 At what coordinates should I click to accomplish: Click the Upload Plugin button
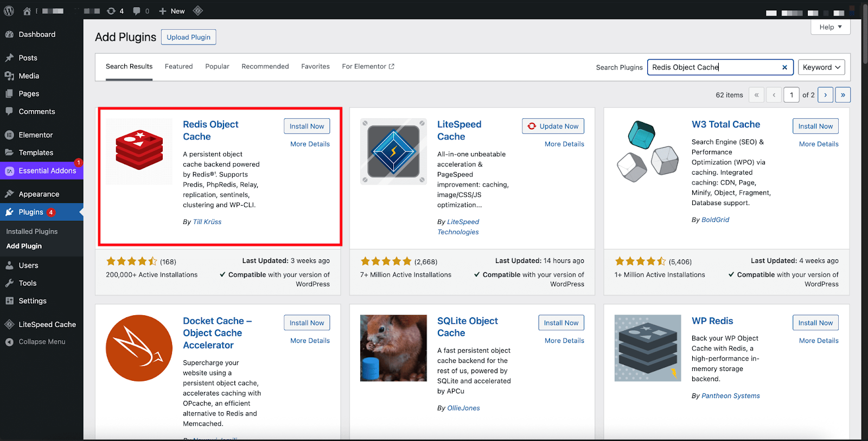[189, 37]
